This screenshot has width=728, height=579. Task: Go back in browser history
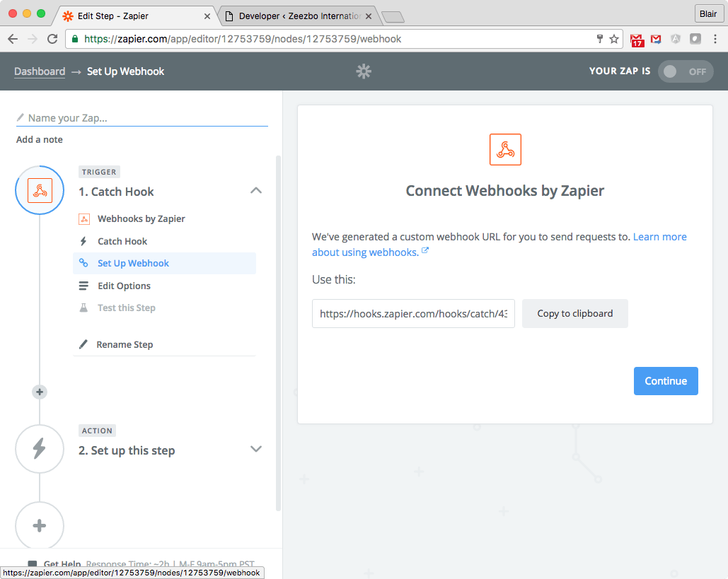tap(13, 39)
